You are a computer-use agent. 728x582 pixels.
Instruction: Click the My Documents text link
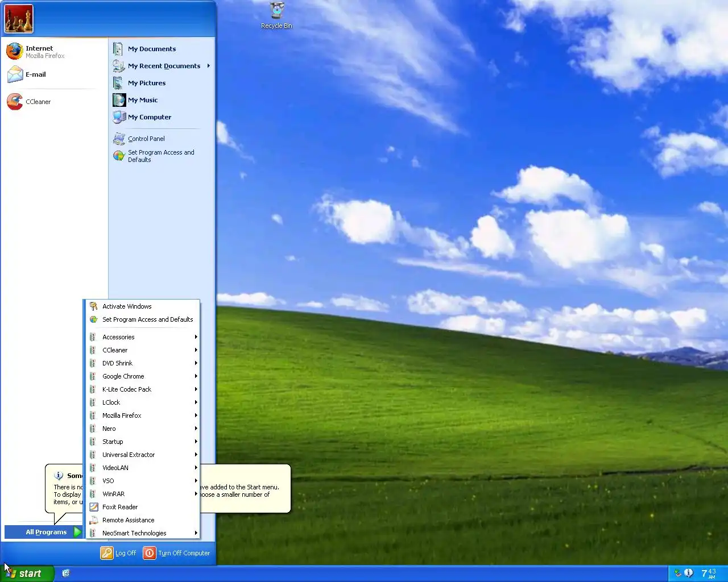tap(152, 49)
